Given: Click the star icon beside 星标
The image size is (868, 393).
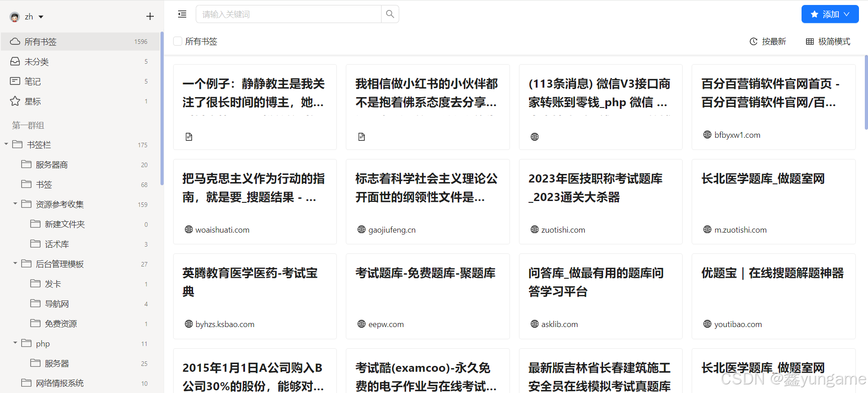Looking at the screenshot, I should (x=15, y=101).
